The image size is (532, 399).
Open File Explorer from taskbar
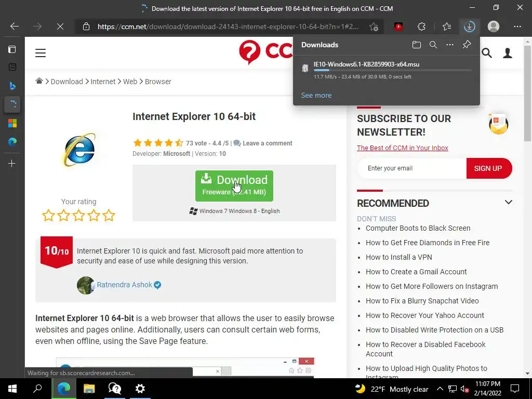tap(89, 389)
